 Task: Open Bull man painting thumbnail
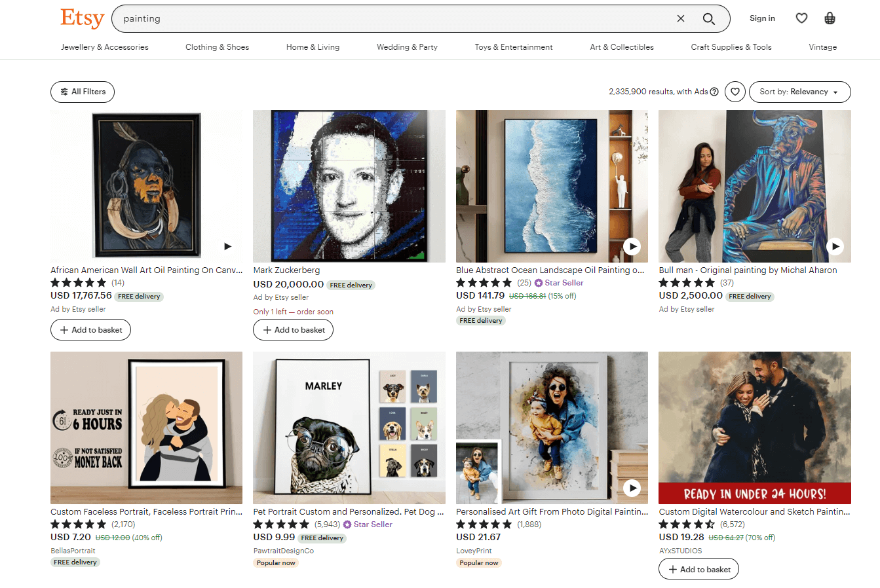[755, 186]
